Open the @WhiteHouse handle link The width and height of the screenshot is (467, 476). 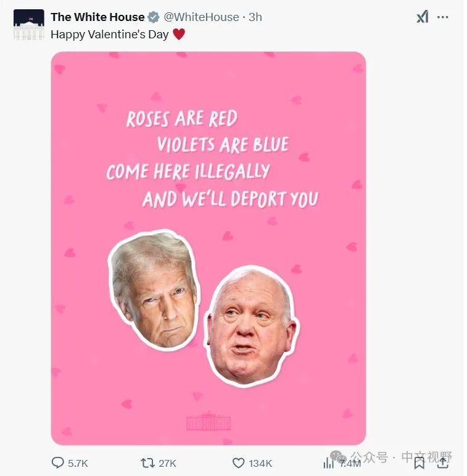click(x=201, y=17)
